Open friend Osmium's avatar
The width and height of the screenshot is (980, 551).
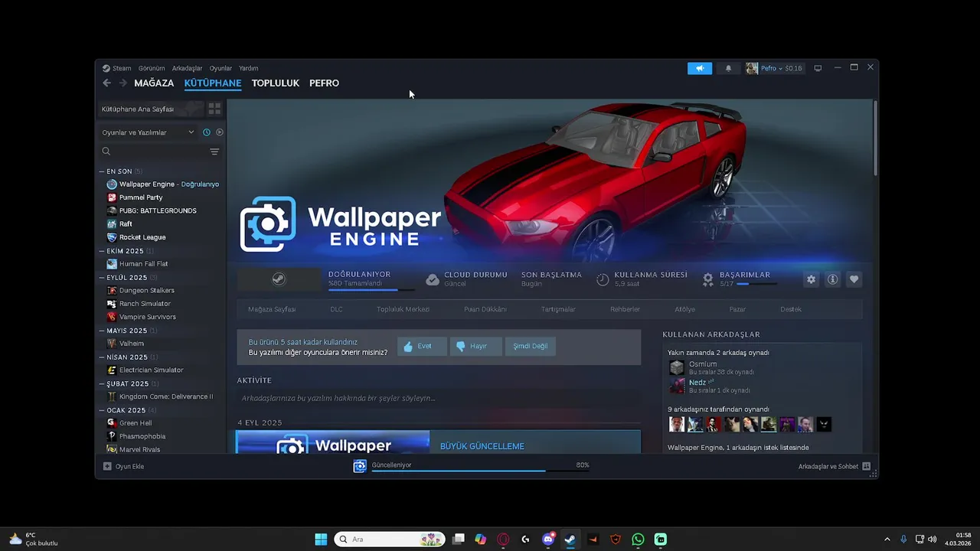point(677,367)
